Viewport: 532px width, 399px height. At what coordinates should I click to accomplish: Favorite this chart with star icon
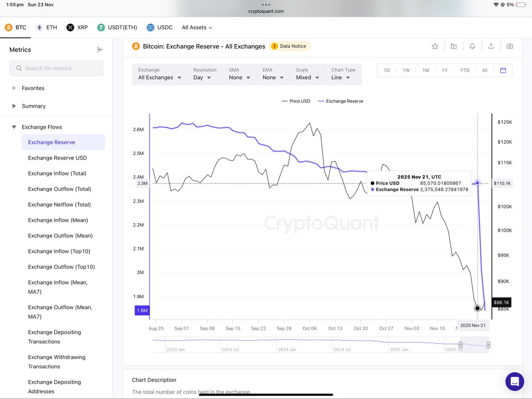click(435, 46)
